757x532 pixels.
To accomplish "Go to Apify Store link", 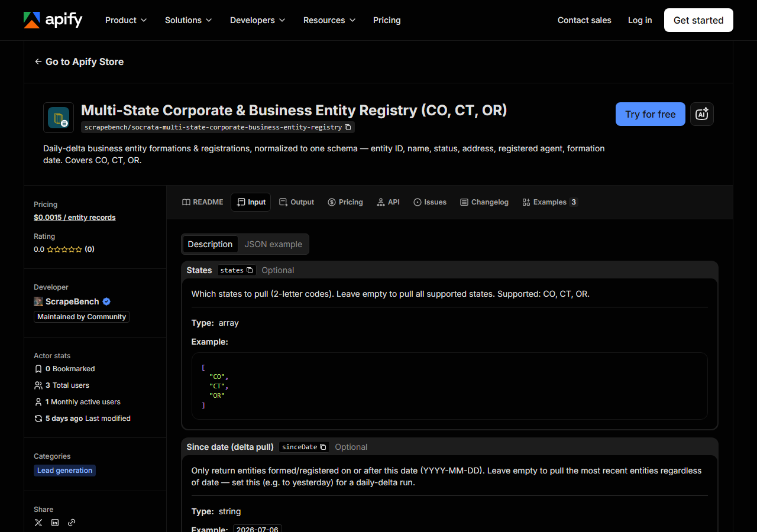I will [79, 61].
